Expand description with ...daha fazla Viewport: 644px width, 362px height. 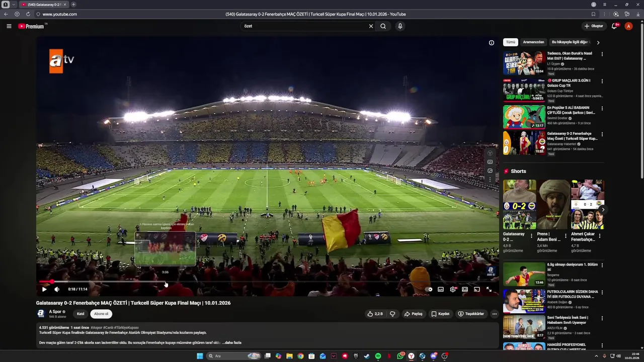(x=232, y=343)
